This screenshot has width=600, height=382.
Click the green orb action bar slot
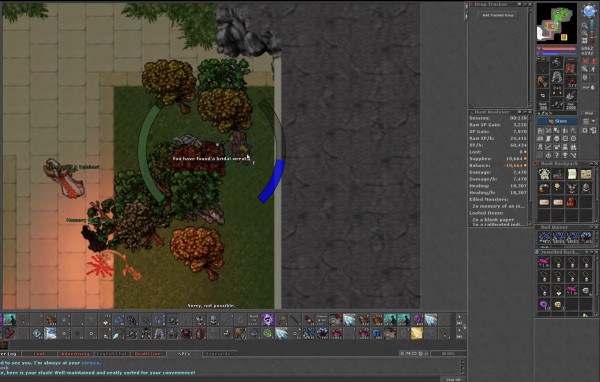click(267, 333)
